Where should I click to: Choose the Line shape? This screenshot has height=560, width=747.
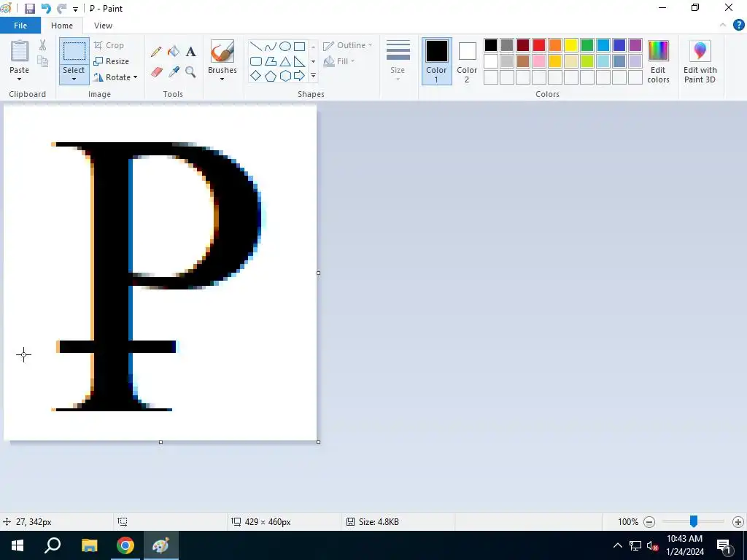(256, 46)
